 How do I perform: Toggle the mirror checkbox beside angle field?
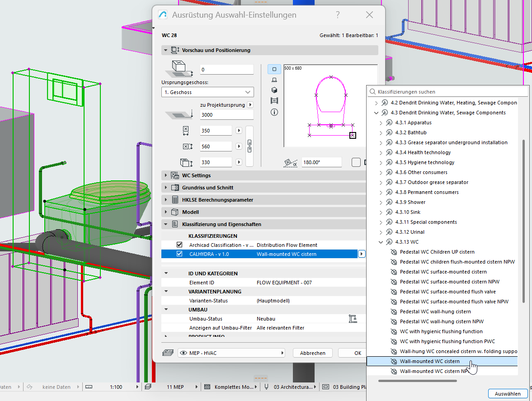pyautogui.click(x=356, y=162)
